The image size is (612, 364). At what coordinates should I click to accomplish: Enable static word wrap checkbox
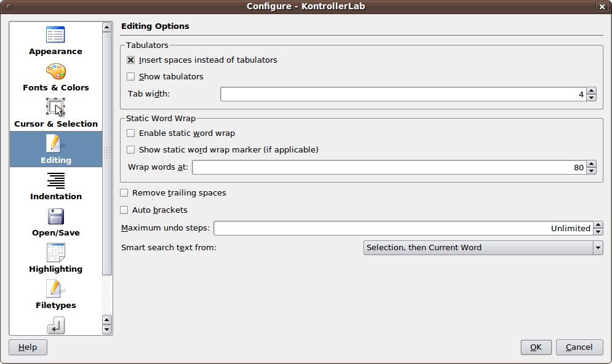[130, 133]
